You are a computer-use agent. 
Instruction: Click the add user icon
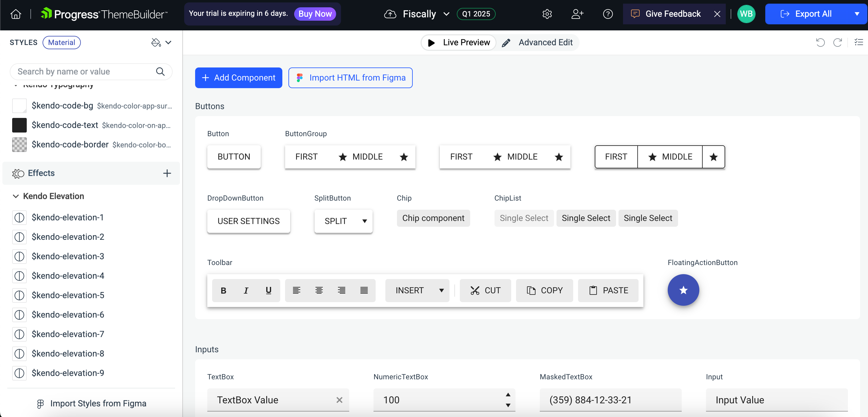point(577,14)
